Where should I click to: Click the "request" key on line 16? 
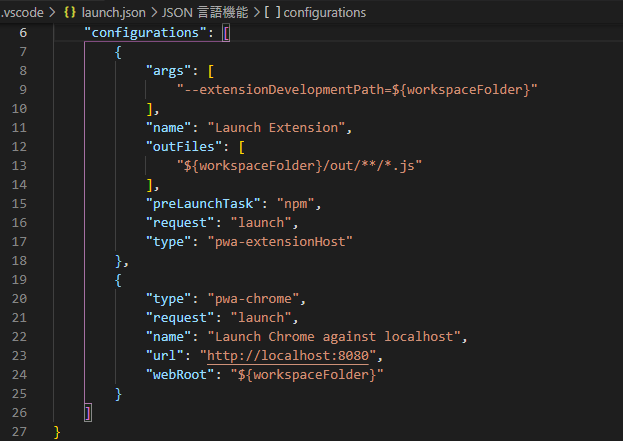coord(180,222)
